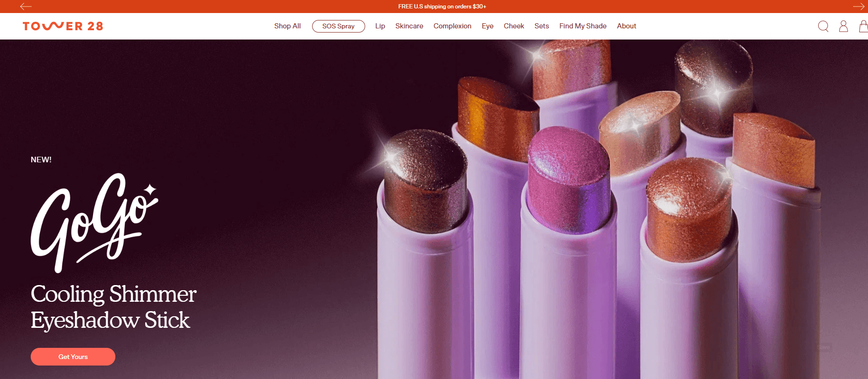Open the Find My Shade link
The width and height of the screenshot is (868, 379).
click(582, 26)
